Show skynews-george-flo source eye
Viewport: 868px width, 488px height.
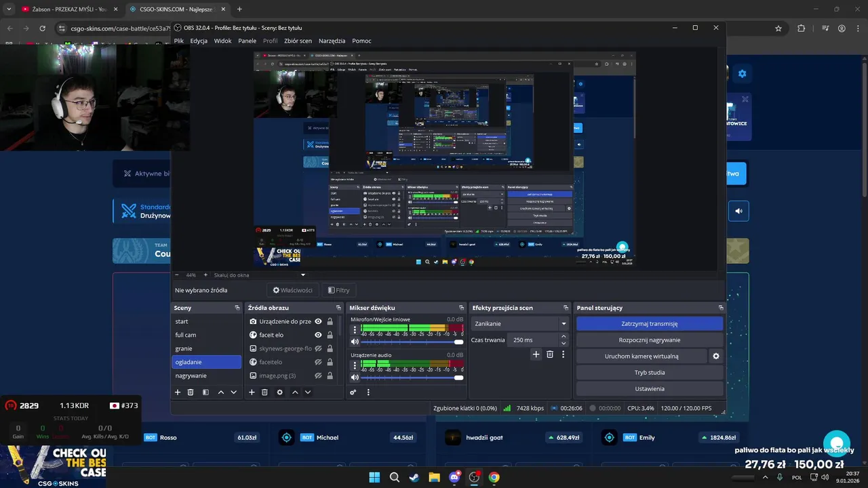tap(318, 348)
